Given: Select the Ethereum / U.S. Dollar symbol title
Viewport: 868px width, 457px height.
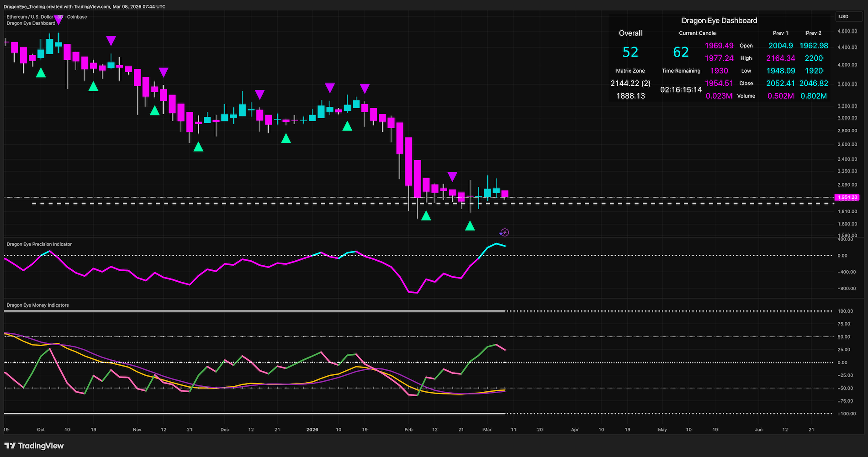Looking at the screenshot, I should click(47, 17).
